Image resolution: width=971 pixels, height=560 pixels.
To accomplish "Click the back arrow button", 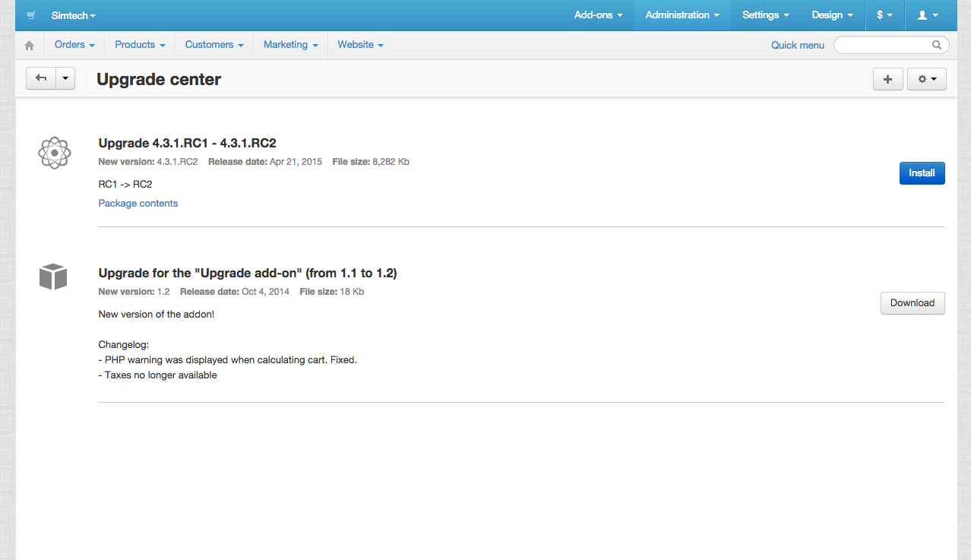I will 41,78.
